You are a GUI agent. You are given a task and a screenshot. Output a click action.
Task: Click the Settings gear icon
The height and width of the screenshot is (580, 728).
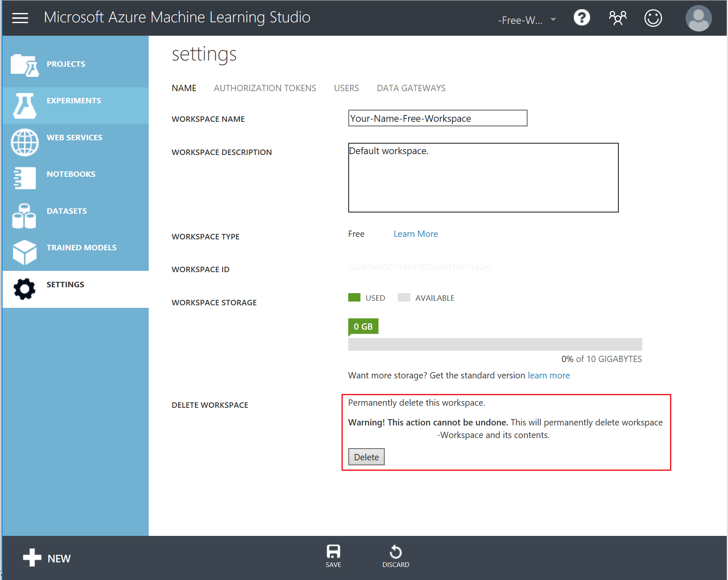[24, 289]
